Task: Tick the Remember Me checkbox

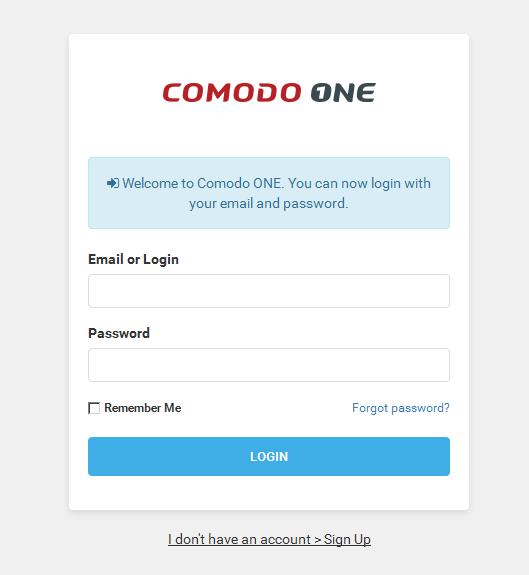Action: (94, 408)
